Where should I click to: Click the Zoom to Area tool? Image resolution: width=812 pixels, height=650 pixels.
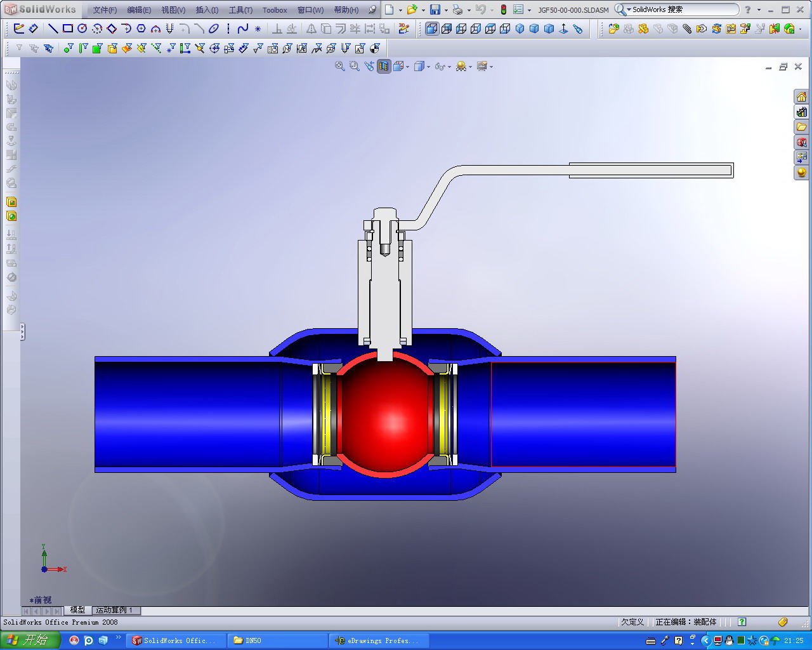pos(354,66)
